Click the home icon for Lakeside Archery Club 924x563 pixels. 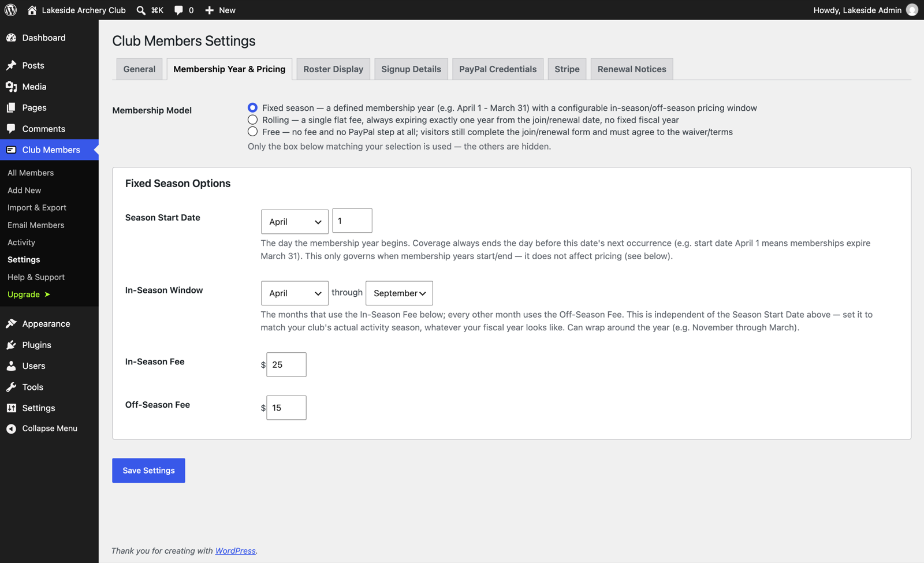(32, 10)
